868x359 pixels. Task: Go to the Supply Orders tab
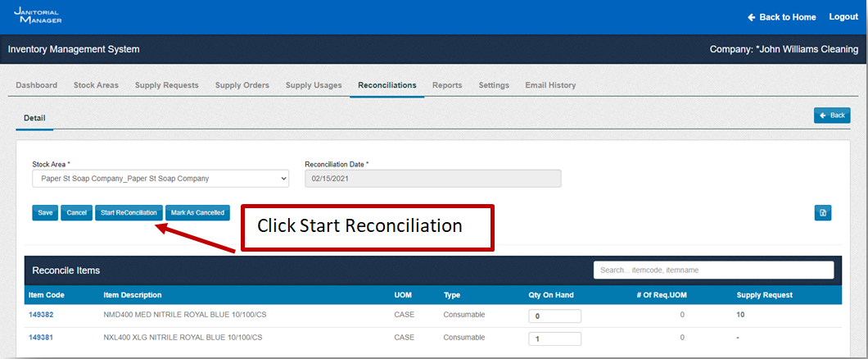242,85
